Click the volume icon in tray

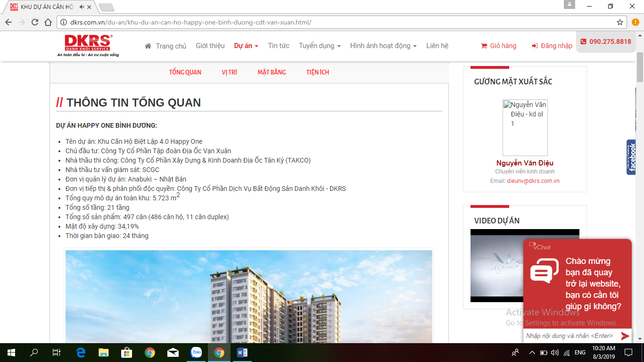click(x=554, y=353)
